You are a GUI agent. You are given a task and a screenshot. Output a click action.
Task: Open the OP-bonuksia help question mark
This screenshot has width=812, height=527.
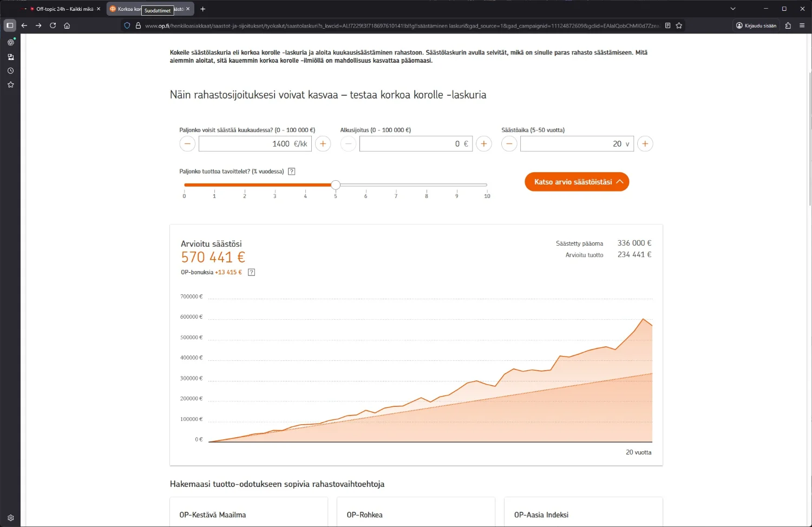point(251,272)
